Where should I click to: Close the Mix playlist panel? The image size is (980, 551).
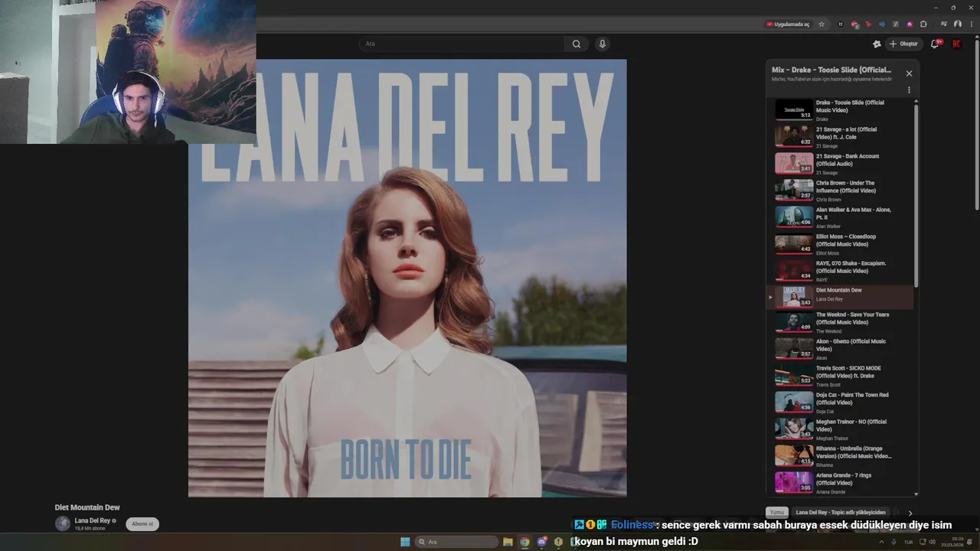tap(909, 73)
